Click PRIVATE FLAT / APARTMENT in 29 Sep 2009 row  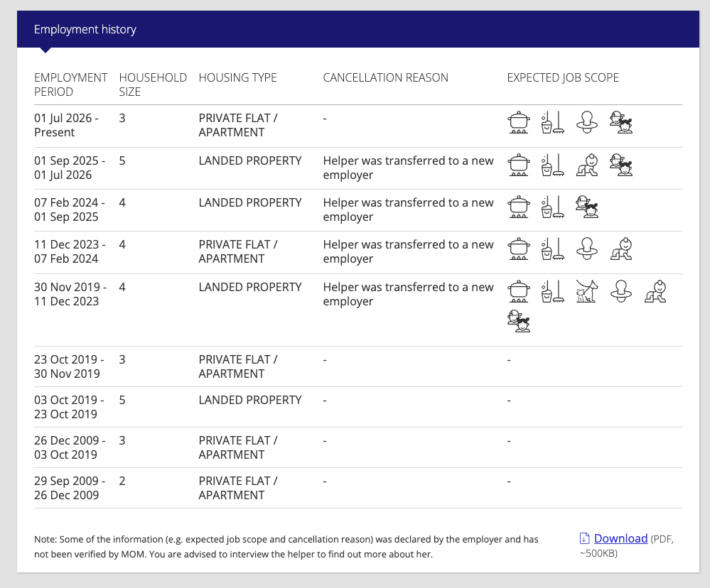click(x=237, y=488)
